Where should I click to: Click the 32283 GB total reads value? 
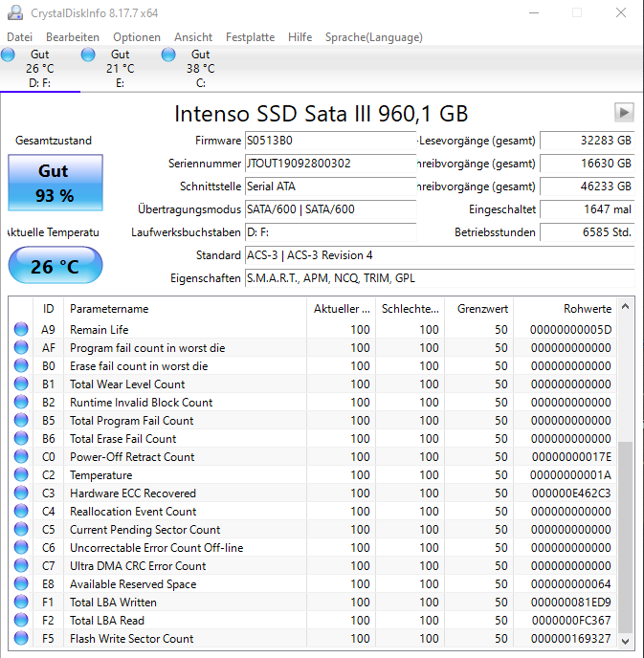coord(587,141)
